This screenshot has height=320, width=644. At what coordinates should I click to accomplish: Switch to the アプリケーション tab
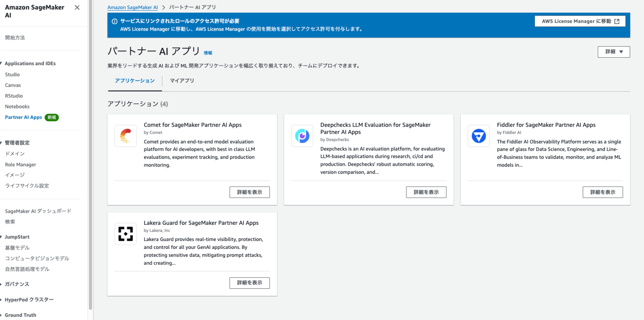click(135, 81)
